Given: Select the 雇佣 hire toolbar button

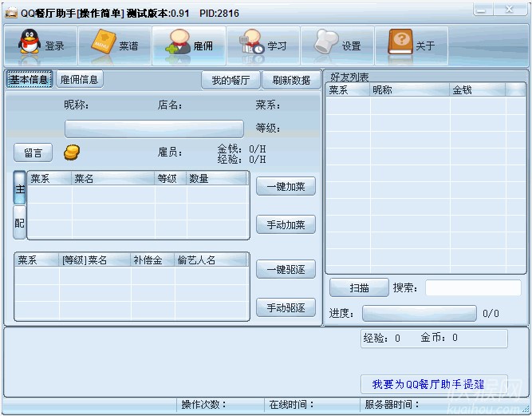Looking at the screenshot, I should (189, 46).
